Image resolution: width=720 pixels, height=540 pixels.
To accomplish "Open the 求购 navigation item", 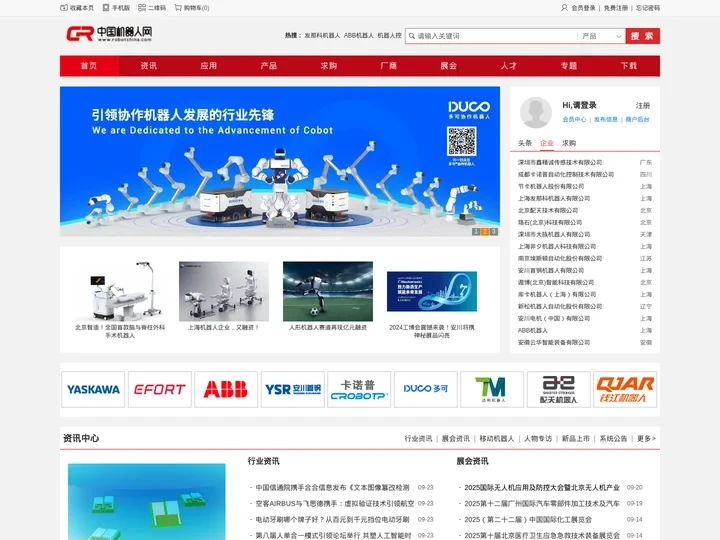I will click(329, 66).
